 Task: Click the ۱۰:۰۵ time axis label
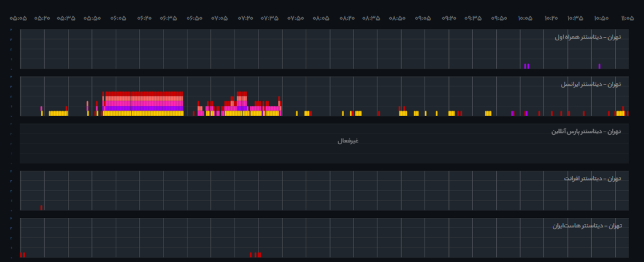(525, 18)
